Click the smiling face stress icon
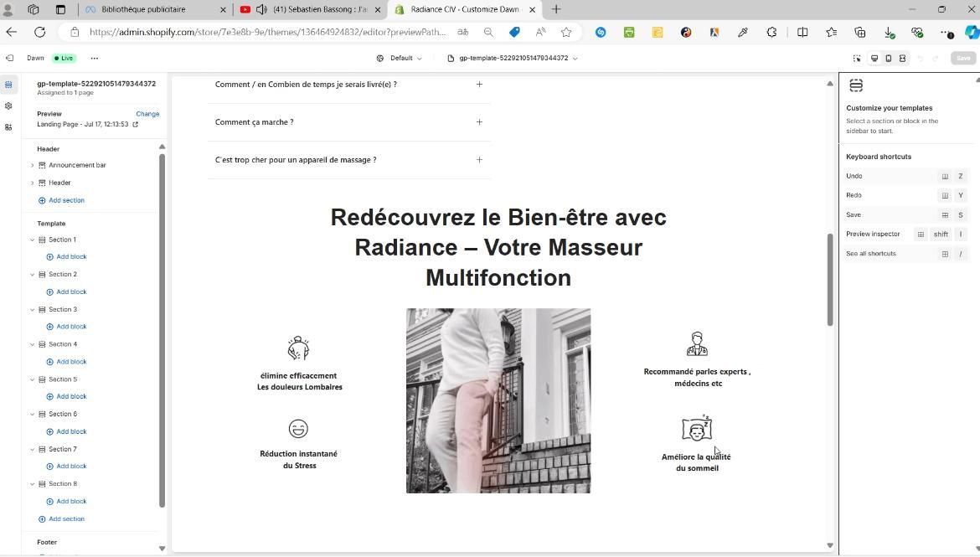 298,429
